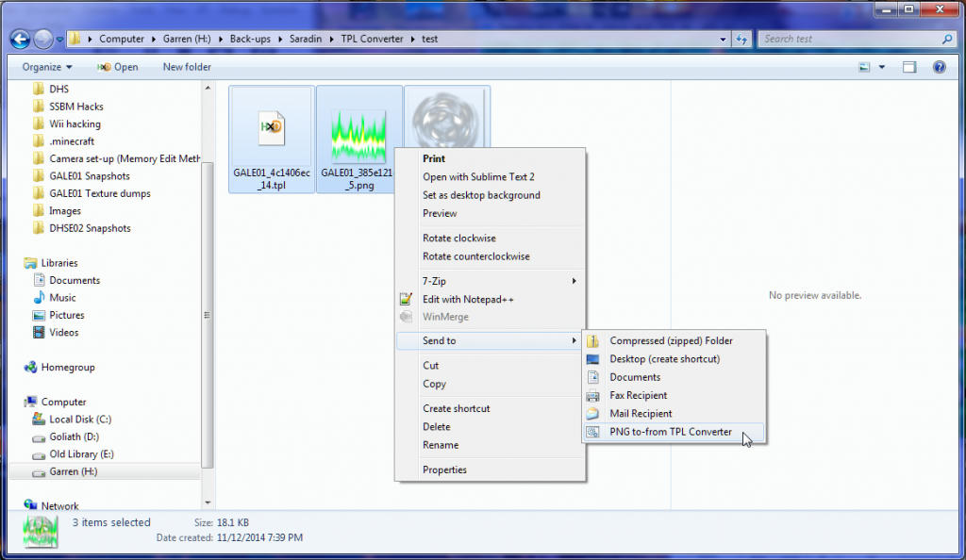Toggle the preview pane button
Image resolution: width=966 pixels, height=560 pixels.
(x=909, y=67)
